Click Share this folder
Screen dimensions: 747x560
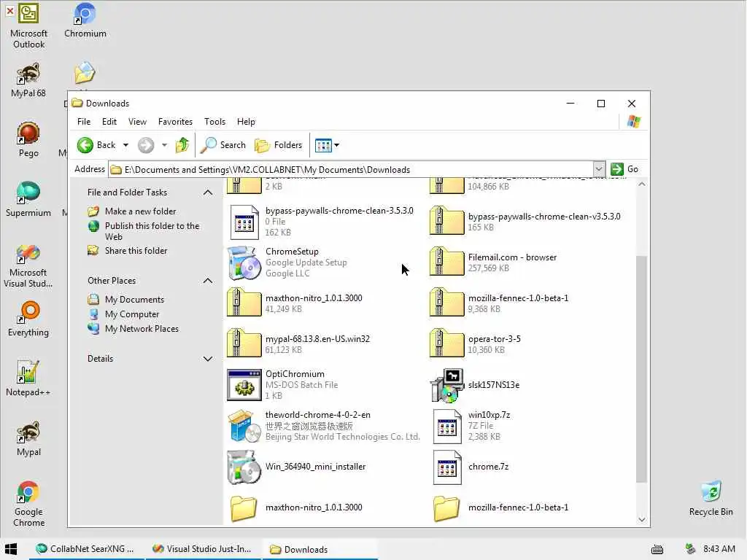[136, 251]
